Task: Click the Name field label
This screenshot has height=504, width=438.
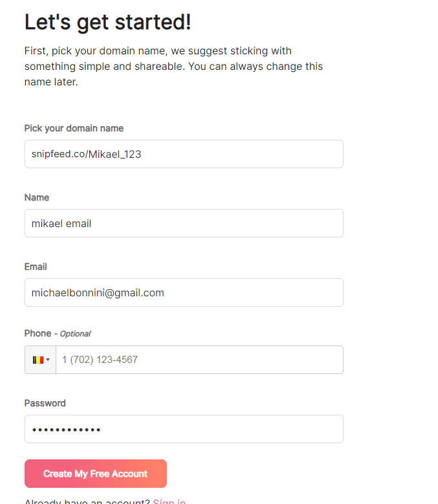Action: coord(37,197)
